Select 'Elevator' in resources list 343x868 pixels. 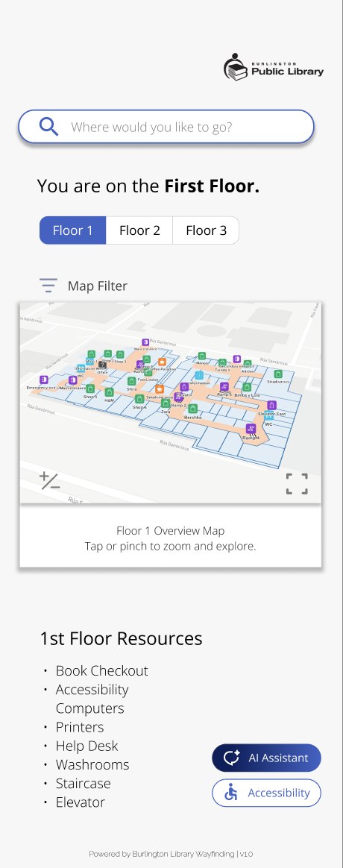[81, 802]
